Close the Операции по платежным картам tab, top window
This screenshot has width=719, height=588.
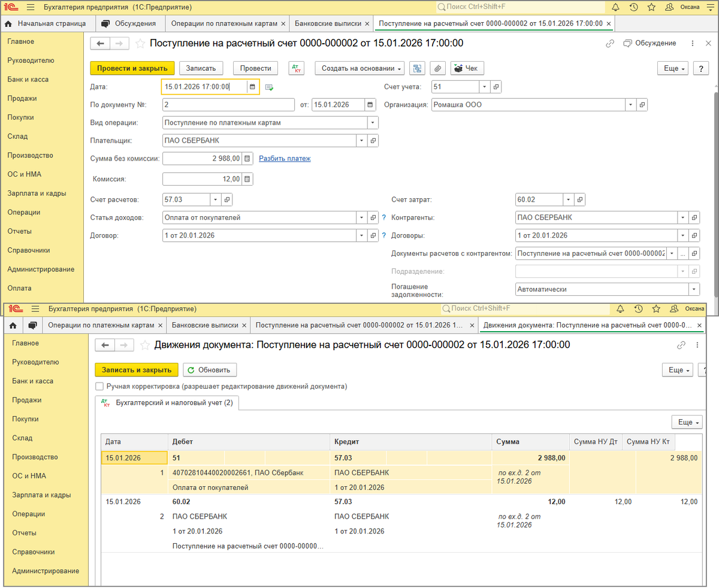click(283, 24)
